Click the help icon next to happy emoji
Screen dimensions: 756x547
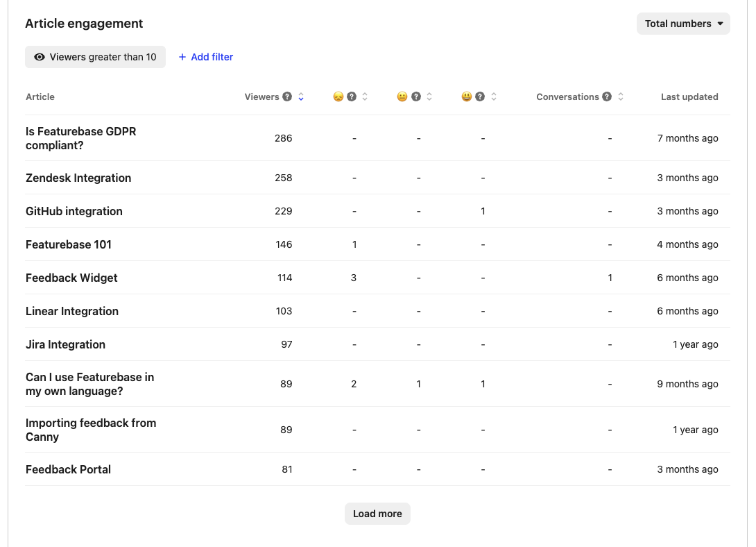pos(480,97)
